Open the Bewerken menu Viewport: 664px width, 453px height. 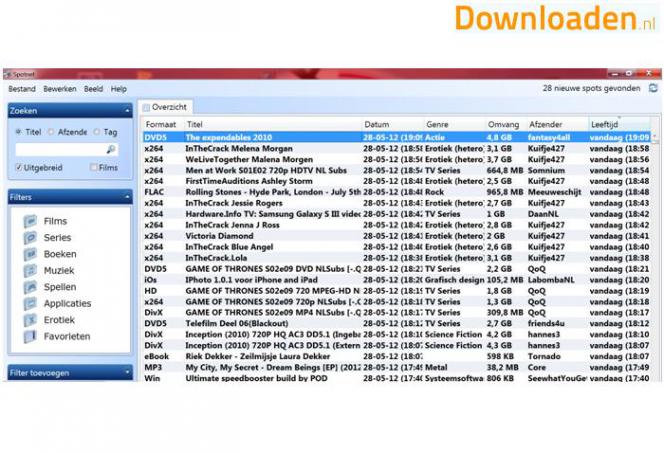60,89
